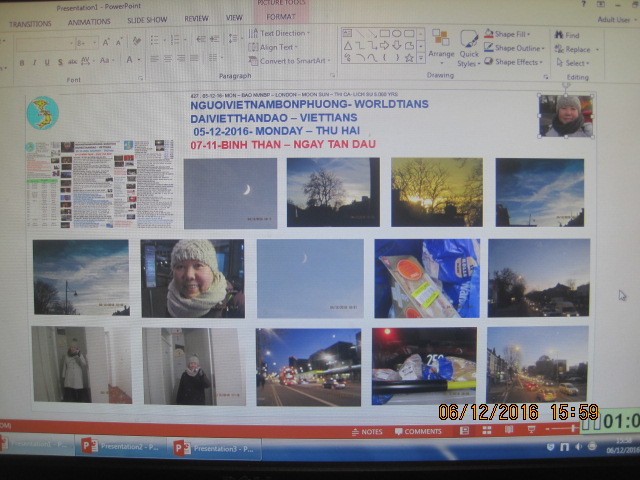Viewport: 640px width, 480px height.
Task: Expand shapes gallery More button
Action: click(x=421, y=58)
